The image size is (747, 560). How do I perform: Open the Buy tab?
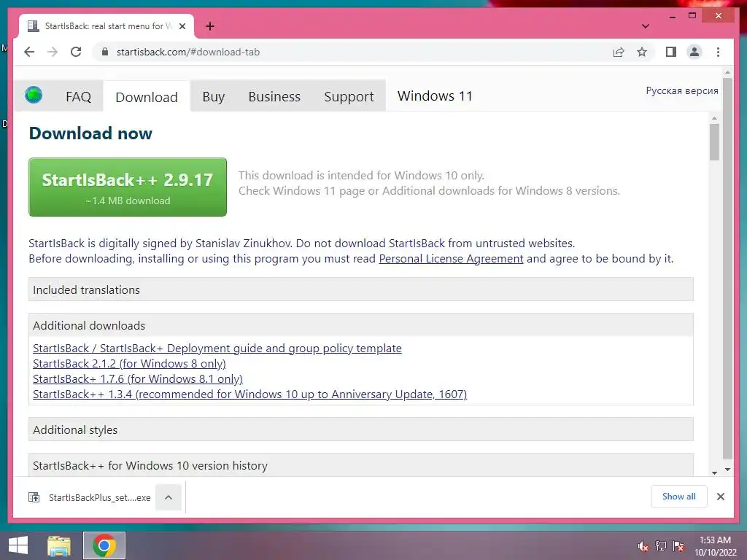(214, 97)
